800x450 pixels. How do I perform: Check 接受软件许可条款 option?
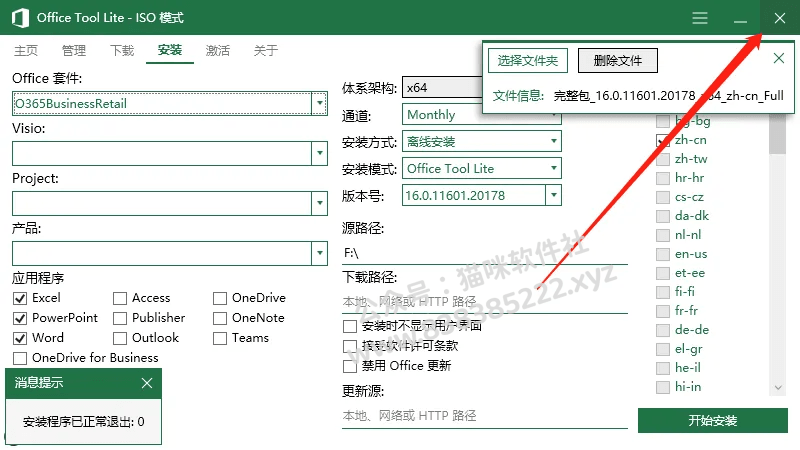pos(350,346)
